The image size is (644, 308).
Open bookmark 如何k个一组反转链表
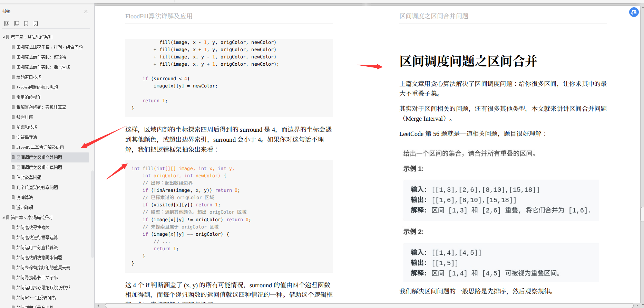point(36,298)
